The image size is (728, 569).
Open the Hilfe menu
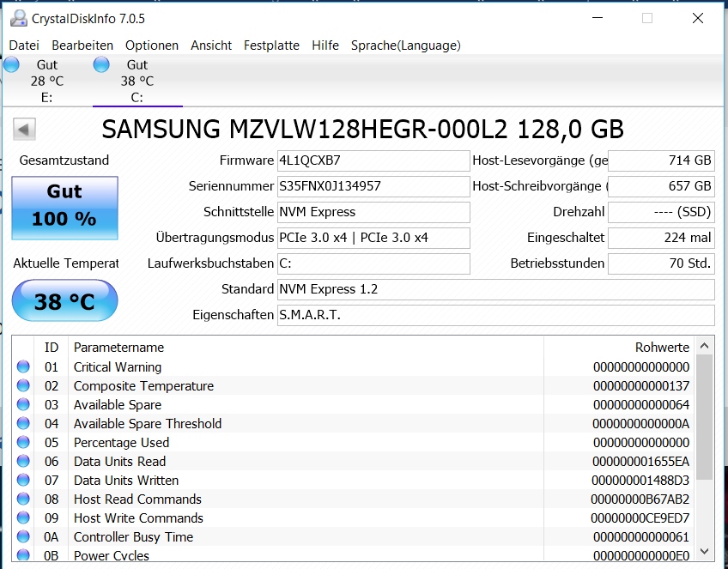[325, 45]
